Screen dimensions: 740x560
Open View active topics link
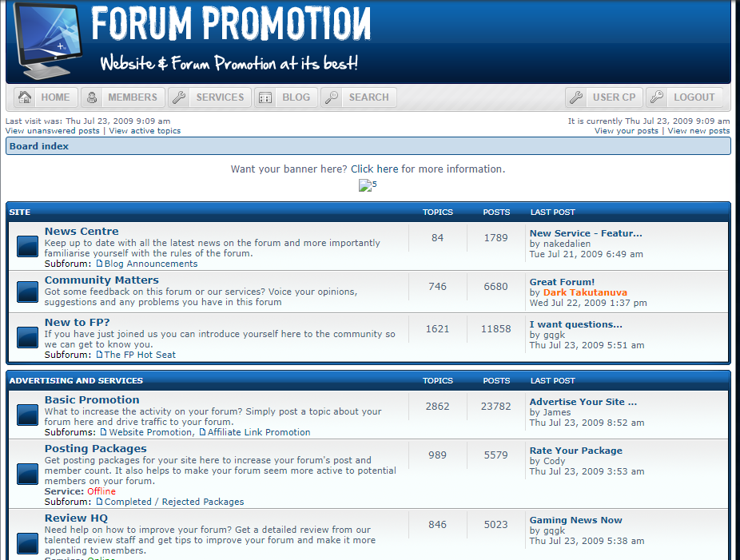point(145,131)
